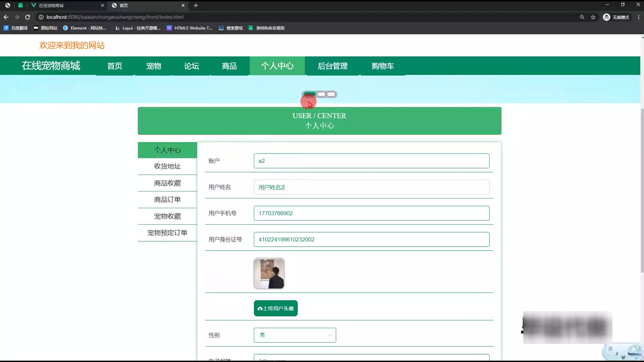
Task: Click the 在线宠物商城 site logo text
Action: pyautogui.click(x=51, y=66)
